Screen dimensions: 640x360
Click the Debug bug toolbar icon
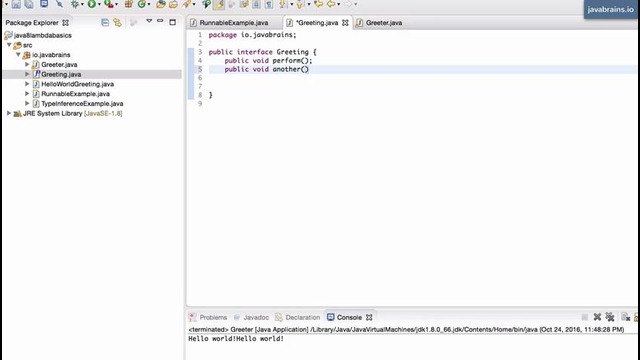[75, 4]
